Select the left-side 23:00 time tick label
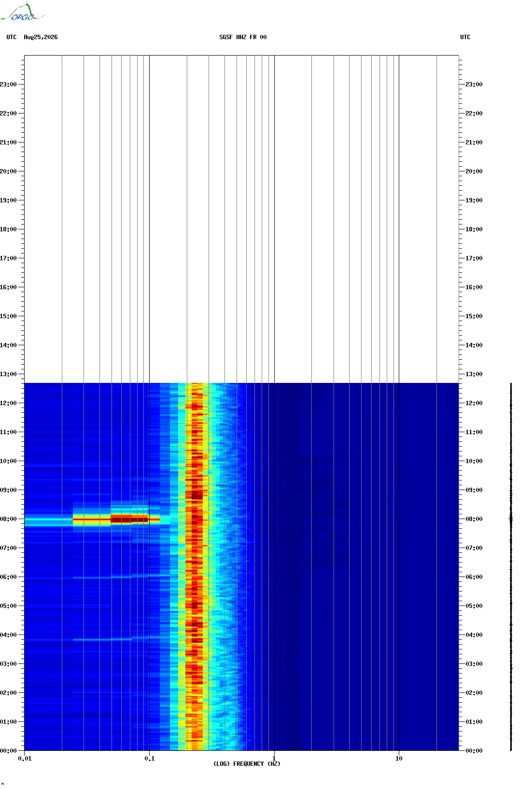 8,85
